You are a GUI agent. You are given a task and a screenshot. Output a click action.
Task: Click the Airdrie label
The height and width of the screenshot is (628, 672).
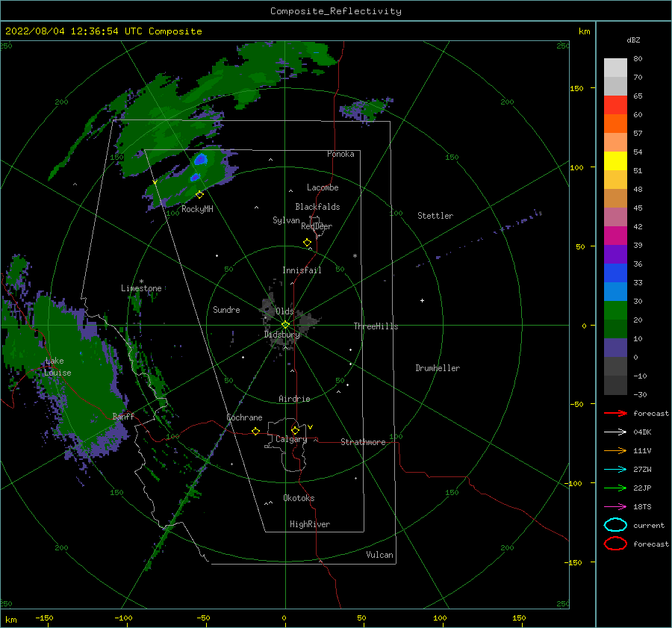294,399
